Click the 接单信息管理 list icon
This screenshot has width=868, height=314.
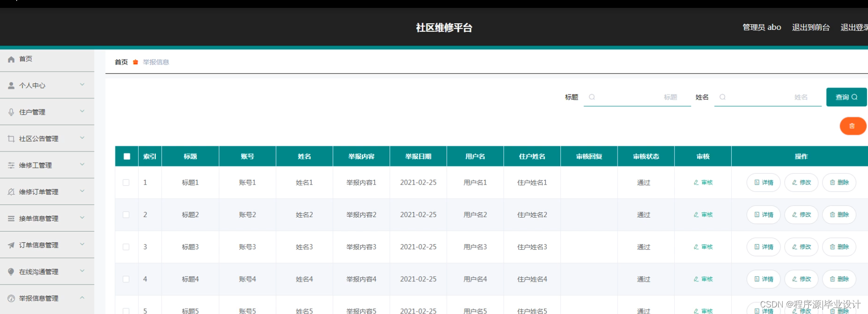point(11,218)
